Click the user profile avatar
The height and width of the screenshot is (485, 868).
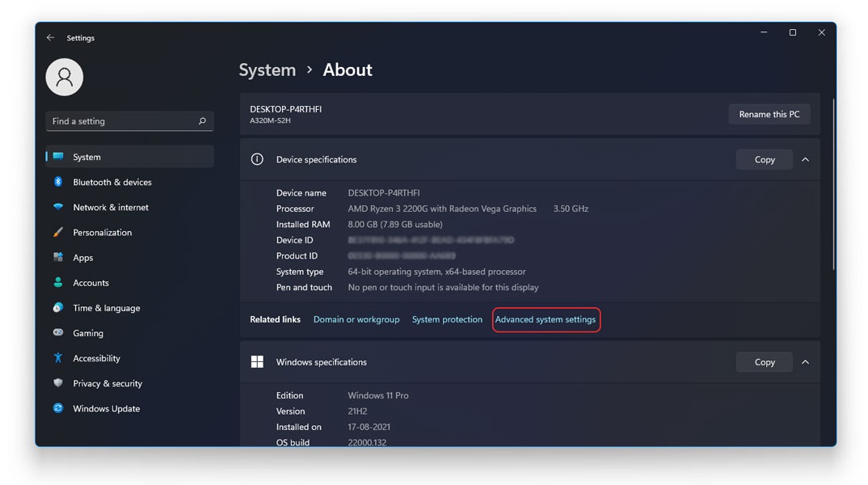coord(65,77)
